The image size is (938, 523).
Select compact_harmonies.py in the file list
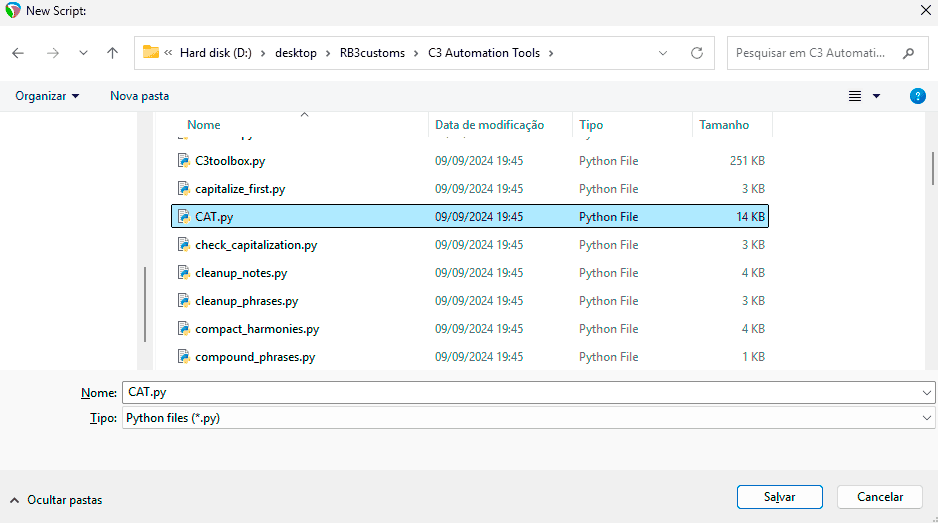257,328
